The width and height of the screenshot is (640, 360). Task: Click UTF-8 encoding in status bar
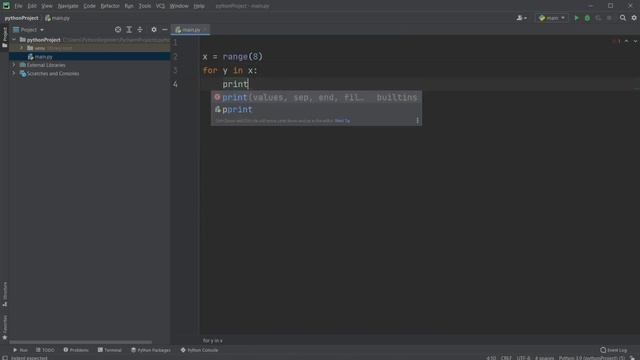(523, 358)
